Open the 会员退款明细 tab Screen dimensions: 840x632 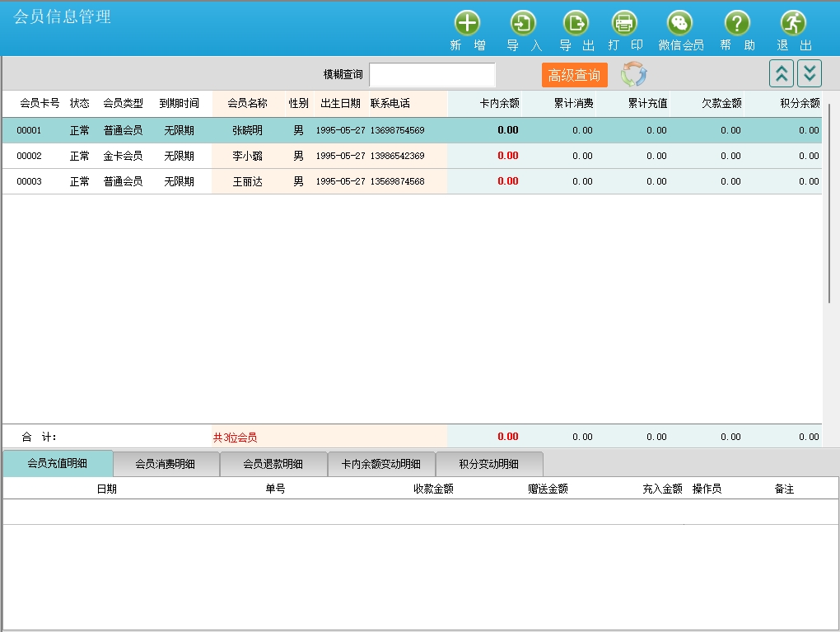pyautogui.click(x=273, y=464)
